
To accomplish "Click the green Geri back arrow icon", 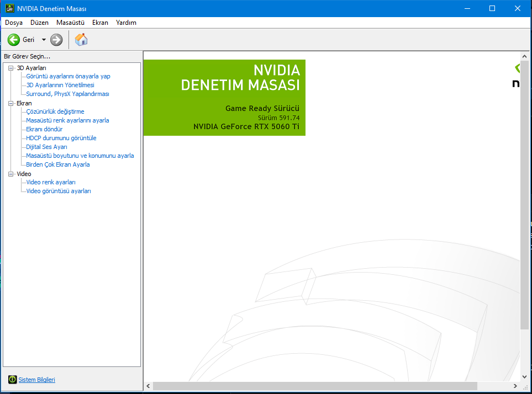I will (x=14, y=40).
